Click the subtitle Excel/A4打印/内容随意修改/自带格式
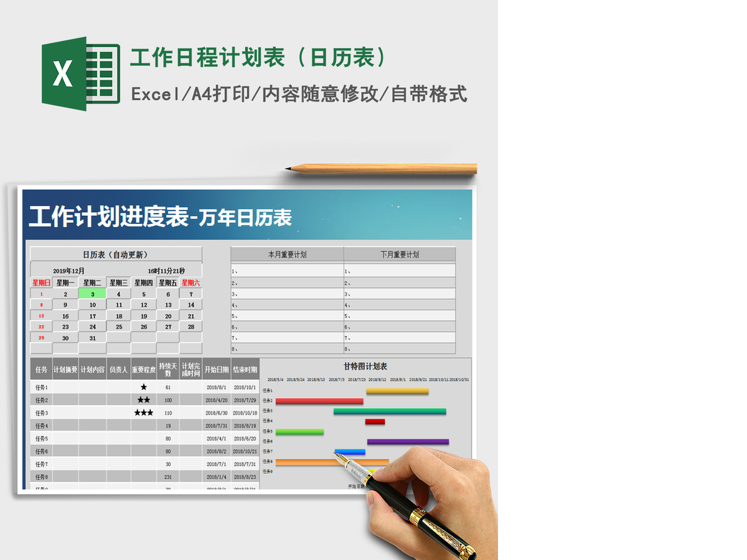Screen dimensions: 747x560 299,95
